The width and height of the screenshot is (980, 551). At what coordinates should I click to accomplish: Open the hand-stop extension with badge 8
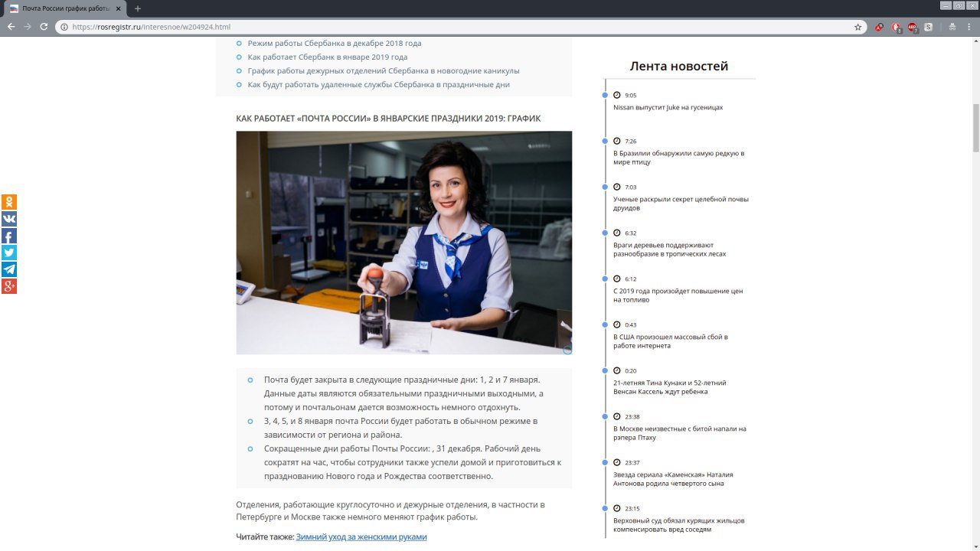[x=897, y=27]
